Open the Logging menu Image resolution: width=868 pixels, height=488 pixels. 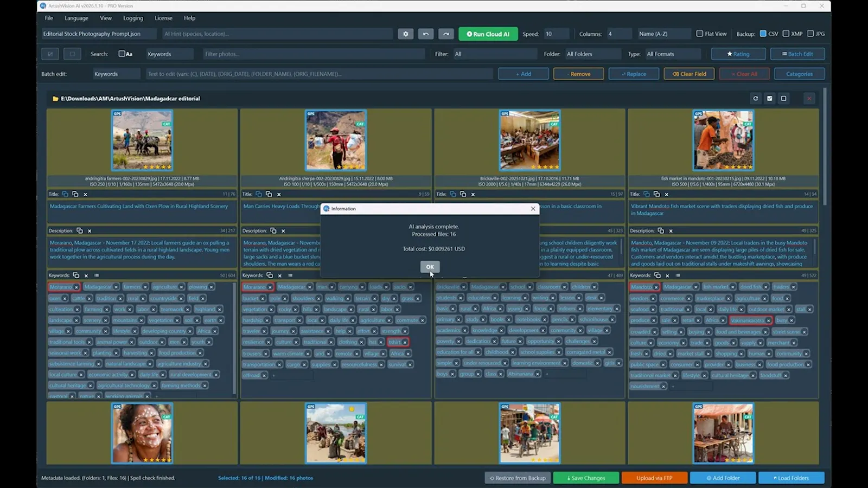click(133, 18)
